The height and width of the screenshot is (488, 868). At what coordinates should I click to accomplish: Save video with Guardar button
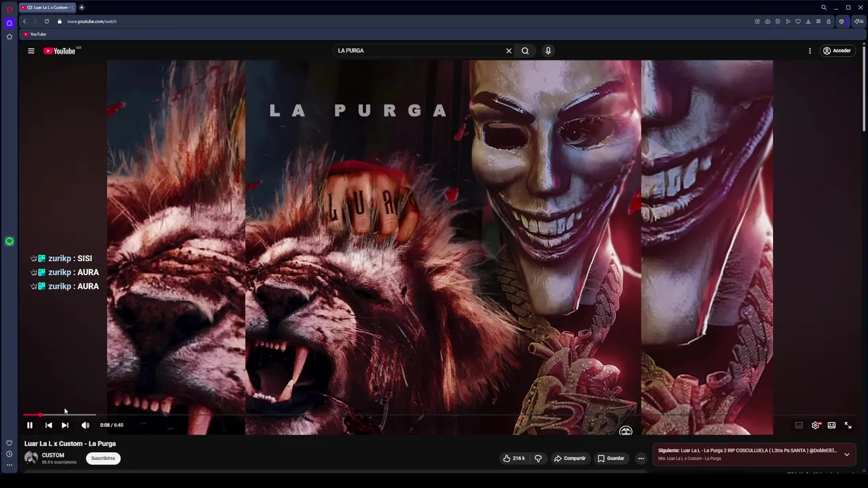[x=610, y=458]
